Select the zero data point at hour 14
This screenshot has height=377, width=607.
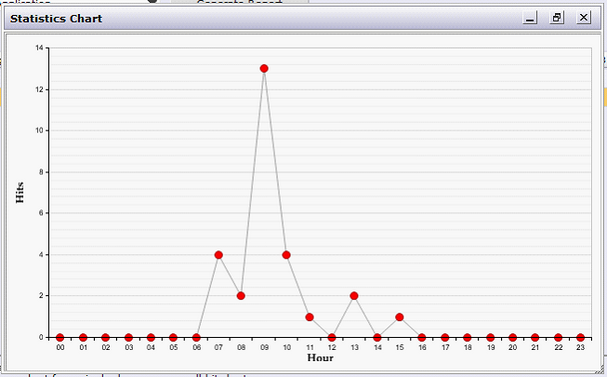(x=377, y=338)
